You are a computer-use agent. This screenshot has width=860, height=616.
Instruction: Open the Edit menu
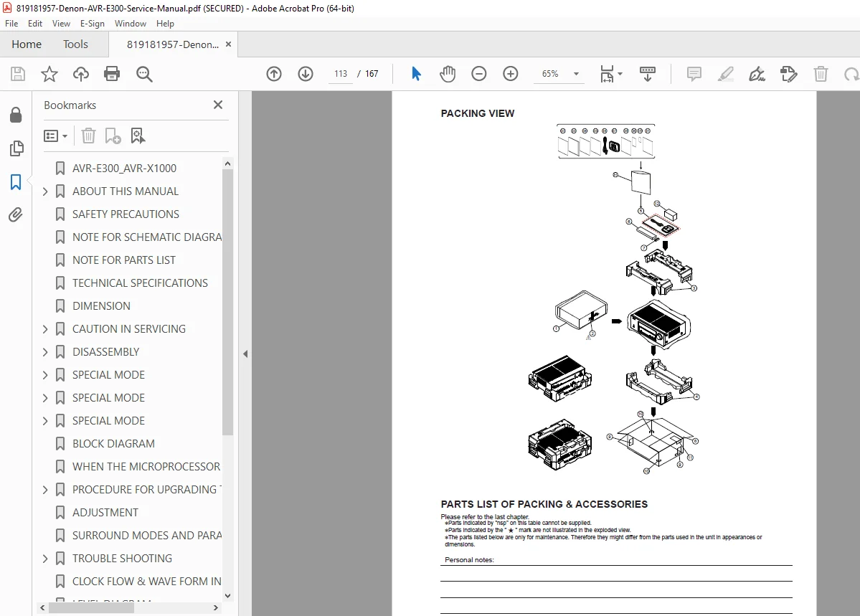[x=35, y=24]
